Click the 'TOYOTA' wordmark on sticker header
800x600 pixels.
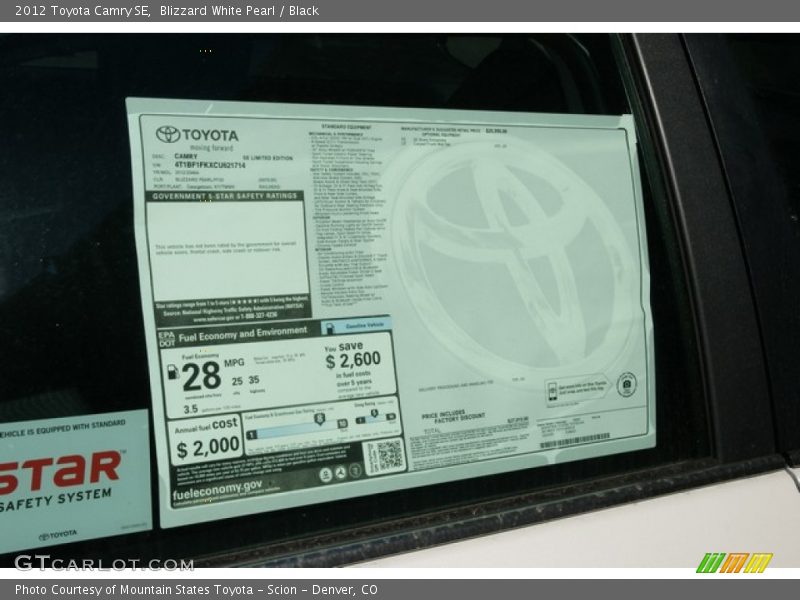point(210,135)
